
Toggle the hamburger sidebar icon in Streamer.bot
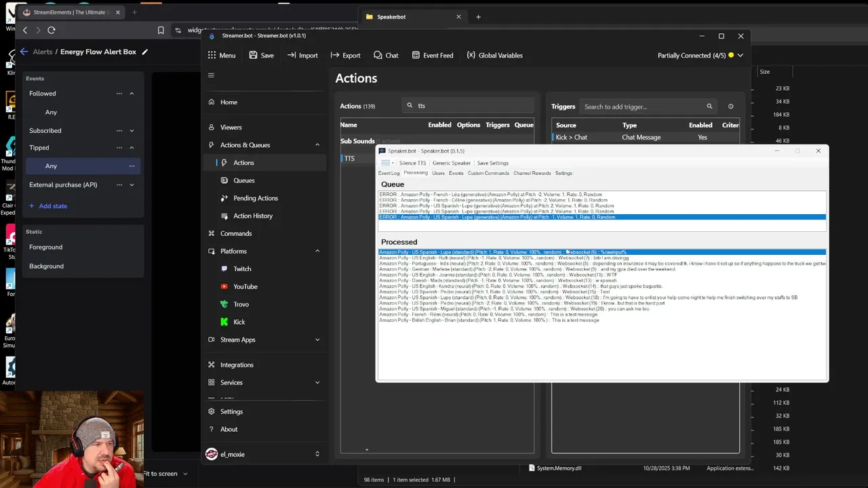pos(211,75)
